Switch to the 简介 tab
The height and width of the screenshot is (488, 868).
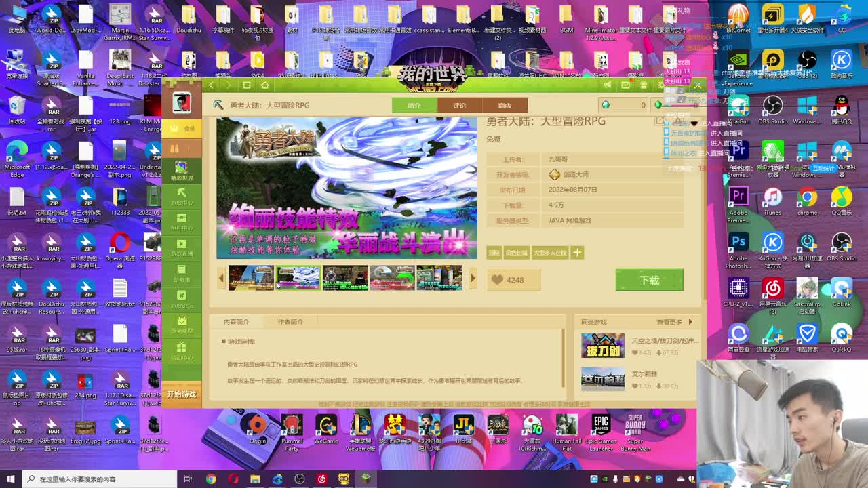(x=414, y=106)
